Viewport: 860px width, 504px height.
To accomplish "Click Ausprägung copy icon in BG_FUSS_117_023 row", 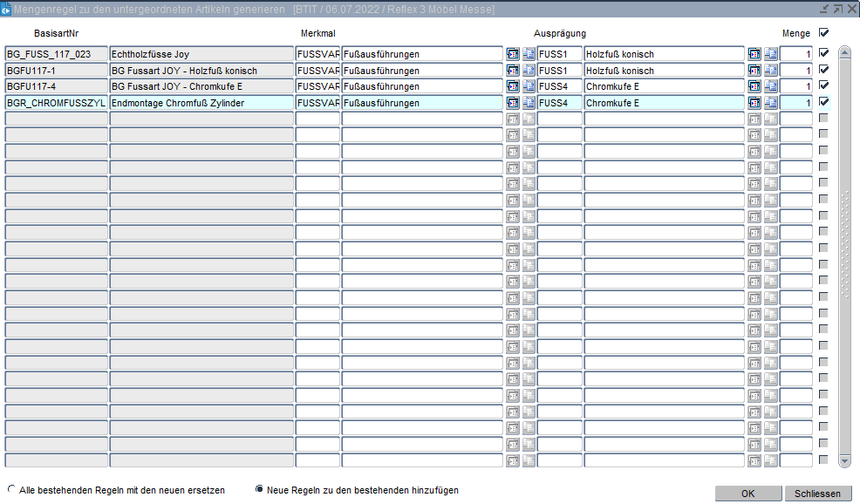I will (770, 54).
